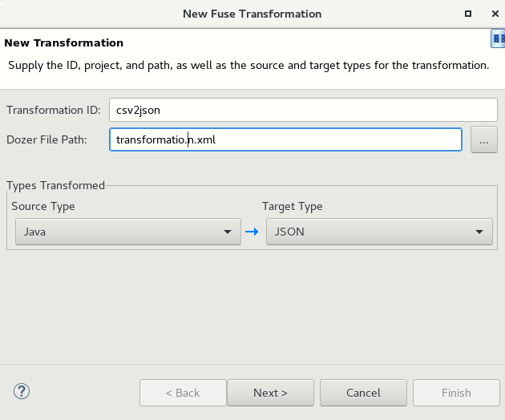Click the blue arrow between type selectors
The width and height of the screenshot is (505, 420).
252,232
